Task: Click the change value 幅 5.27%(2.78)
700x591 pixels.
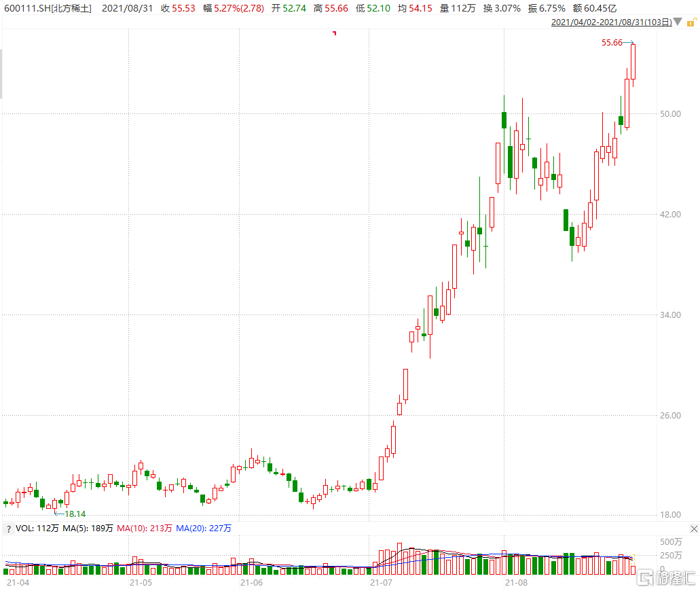Action: click(x=234, y=8)
